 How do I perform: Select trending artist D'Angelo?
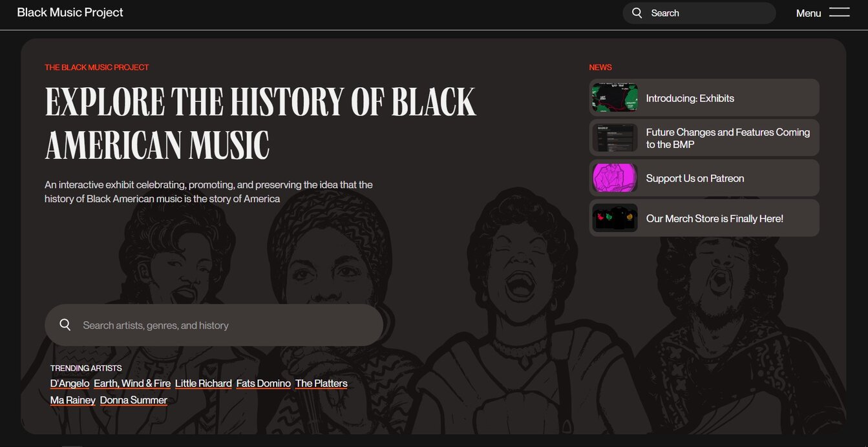(69, 382)
